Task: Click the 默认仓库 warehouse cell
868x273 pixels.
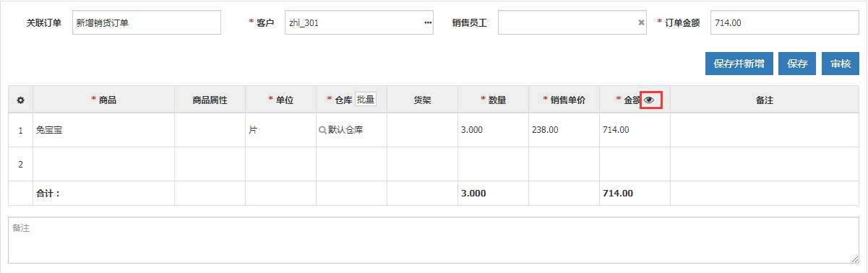Action: (352, 130)
